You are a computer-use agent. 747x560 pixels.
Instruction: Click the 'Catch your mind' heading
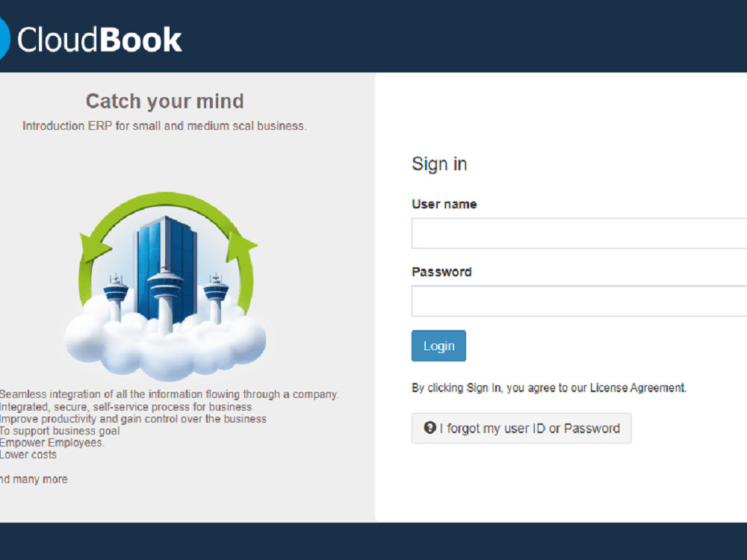165,102
